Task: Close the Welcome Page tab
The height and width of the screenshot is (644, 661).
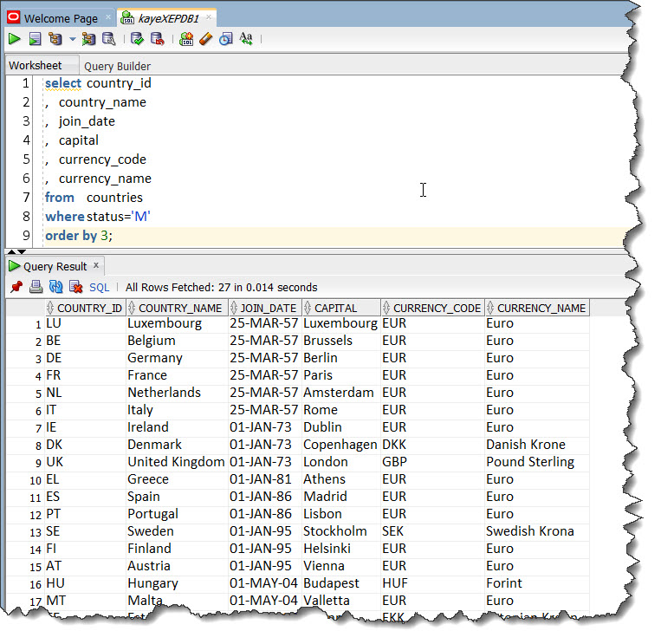Action: (108, 16)
